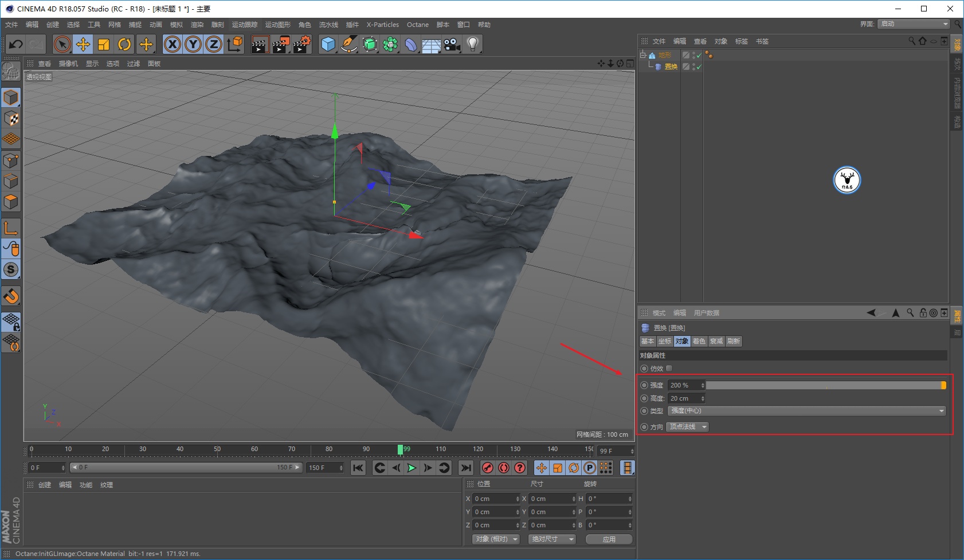Viewport: 964px width, 560px height.
Task: Open the 对象 (相对) coordinate dropdown
Action: coord(496,539)
